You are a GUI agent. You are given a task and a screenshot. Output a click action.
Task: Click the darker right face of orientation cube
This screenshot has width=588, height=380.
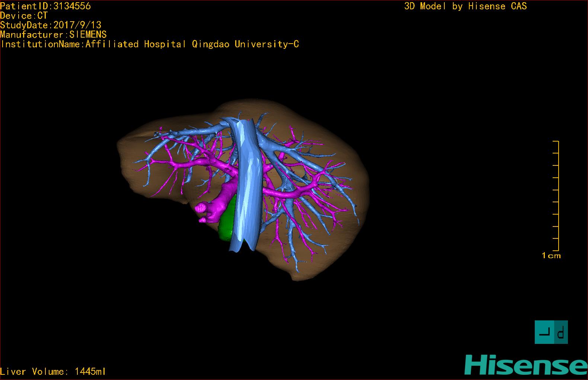coord(560,332)
